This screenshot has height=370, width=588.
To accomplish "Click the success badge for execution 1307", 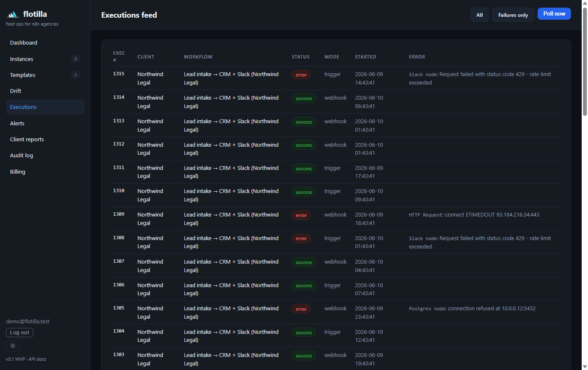I will (304, 262).
